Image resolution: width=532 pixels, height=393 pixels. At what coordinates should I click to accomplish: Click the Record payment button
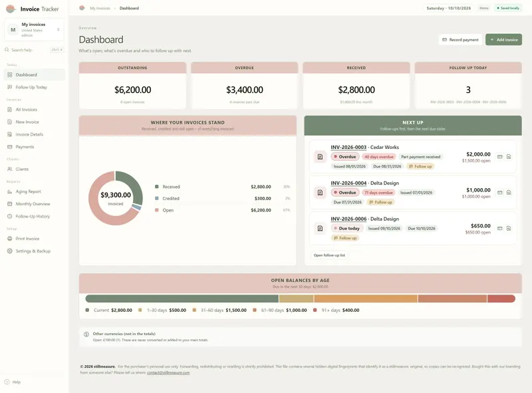[x=460, y=40]
